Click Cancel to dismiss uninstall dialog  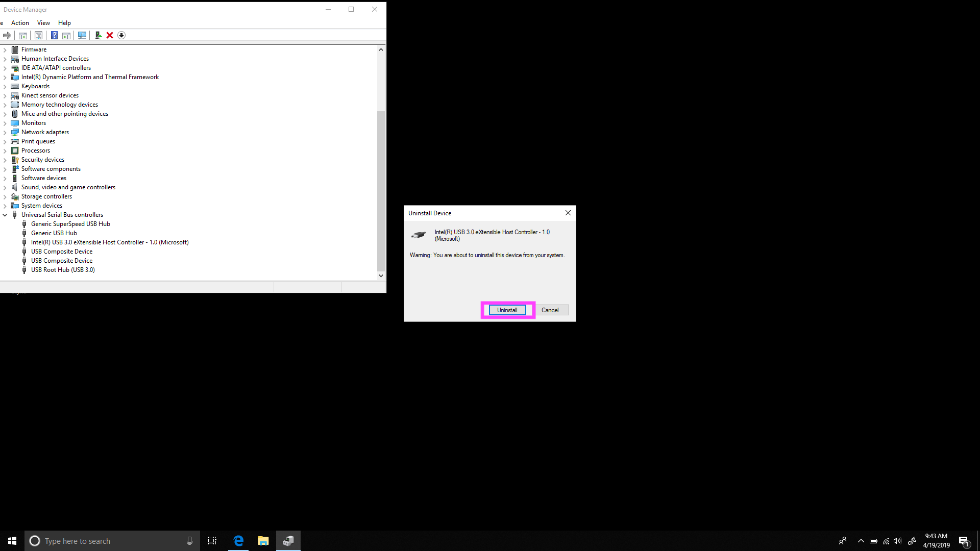(550, 310)
